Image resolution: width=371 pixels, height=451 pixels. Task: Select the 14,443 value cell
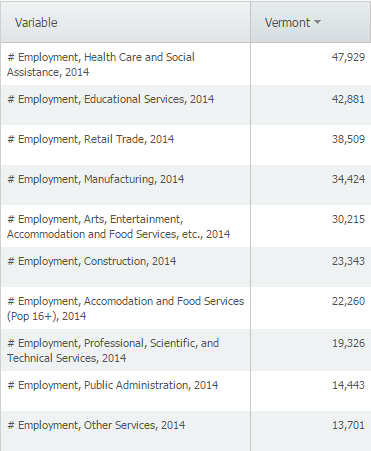point(311,391)
